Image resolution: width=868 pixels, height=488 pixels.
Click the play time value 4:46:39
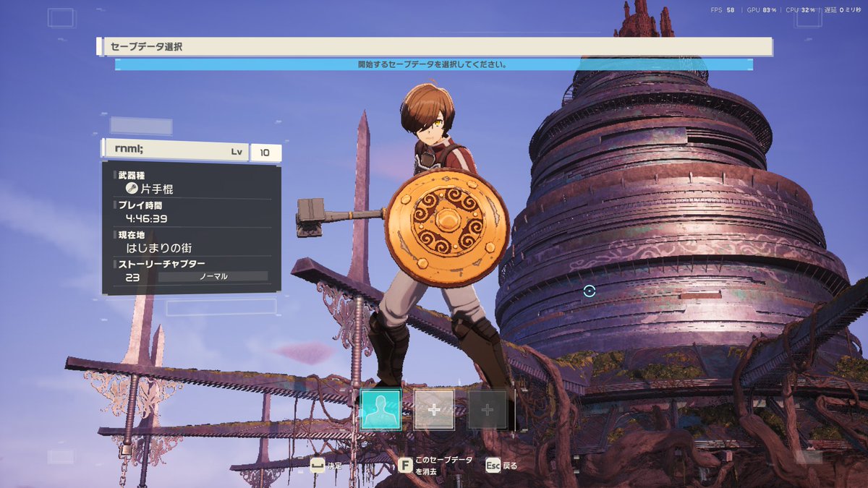pos(146,218)
